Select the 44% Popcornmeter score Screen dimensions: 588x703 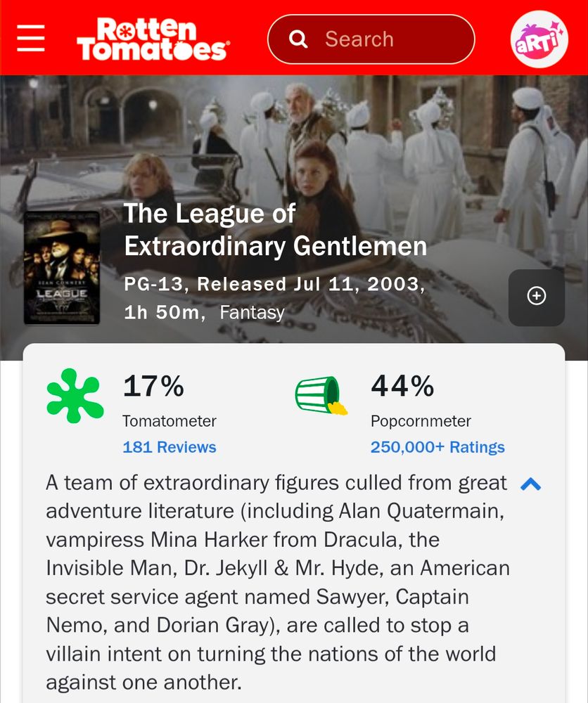point(402,386)
